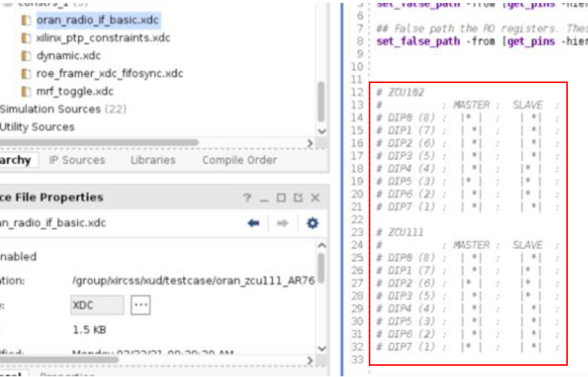
Task: Select roe_framer_xdc_fifosync.xdc file
Action: [x=109, y=73]
